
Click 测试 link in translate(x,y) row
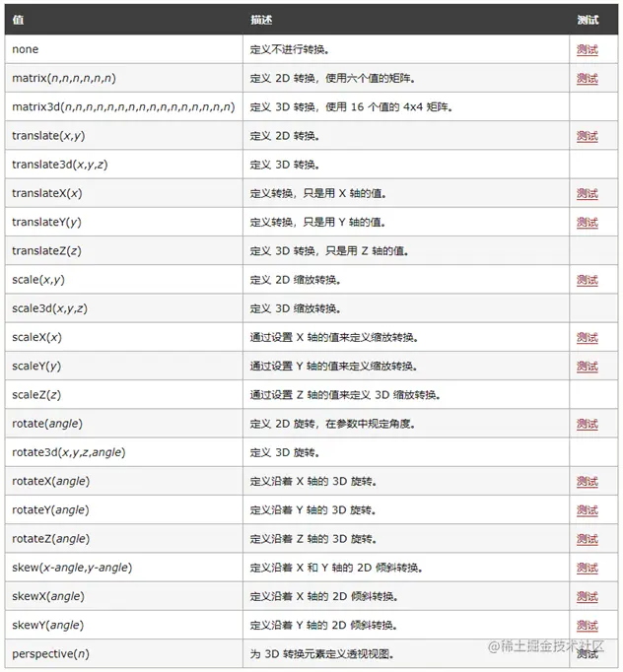pyautogui.click(x=588, y=136)
